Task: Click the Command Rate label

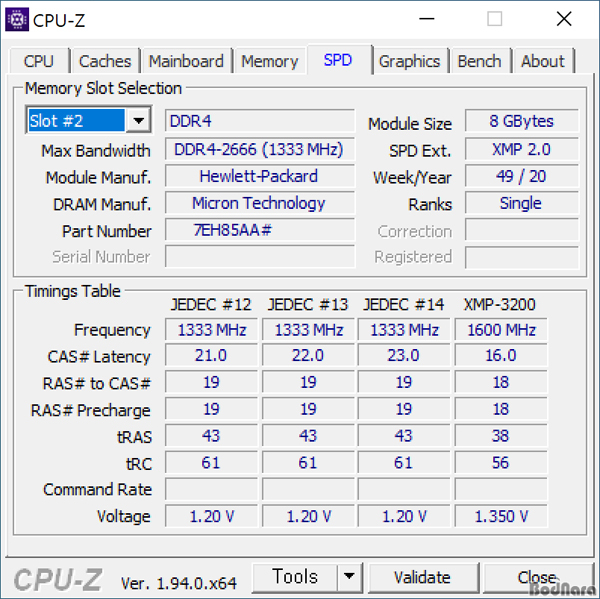Action: 98,490
